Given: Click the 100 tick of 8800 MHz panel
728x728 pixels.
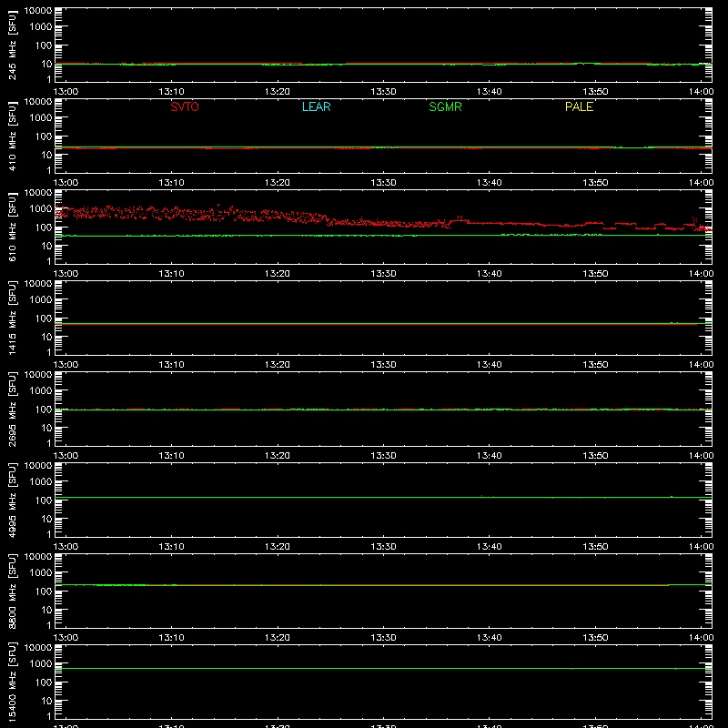Looking at the screenshot, I should pyautogui.click(x=44, y=591).
